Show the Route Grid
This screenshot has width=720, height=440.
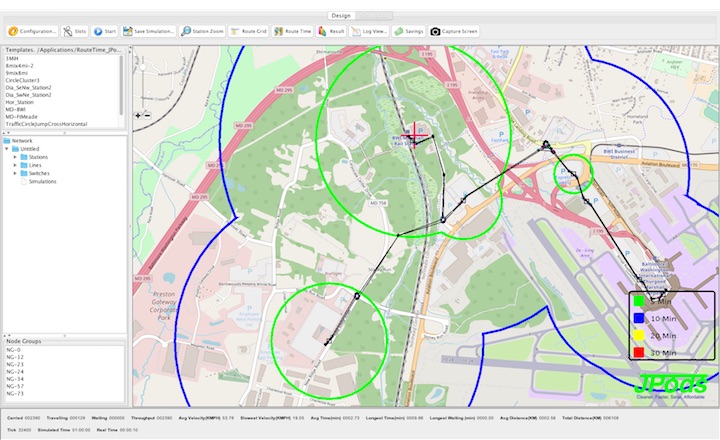point(249,31)
